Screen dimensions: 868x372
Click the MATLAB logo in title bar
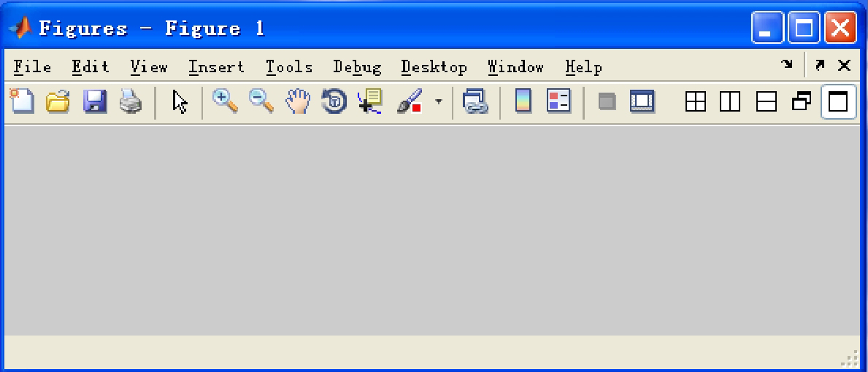21,28
